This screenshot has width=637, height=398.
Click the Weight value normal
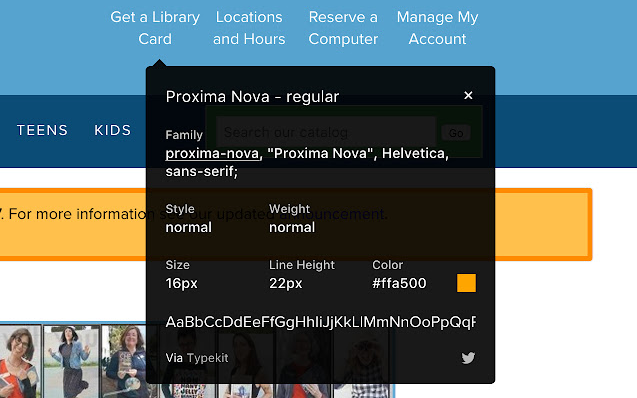pos(292,227)
